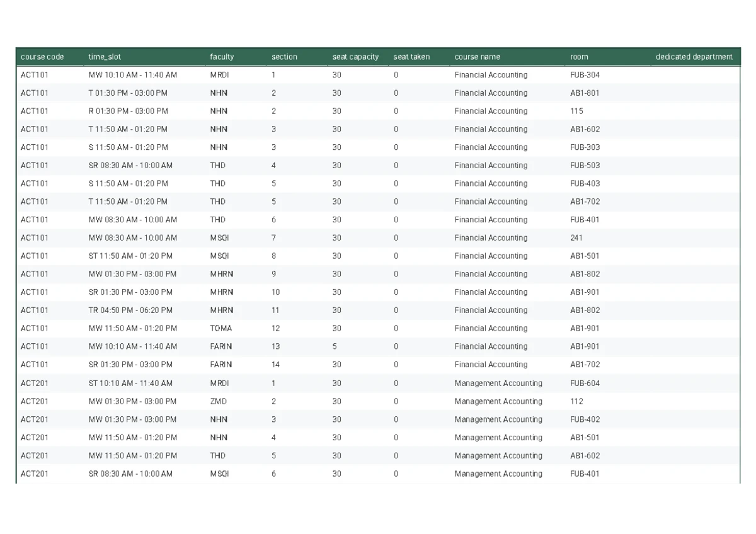Click time slot 'T 01:30 PM - 03:00 PM'
Viewport: 756px width, 534px height.
(128, 93)
